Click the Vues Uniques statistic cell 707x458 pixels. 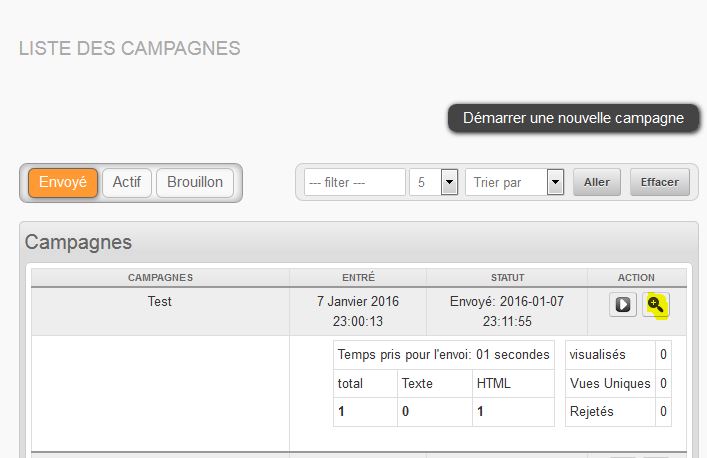click(x=608, y=383)
